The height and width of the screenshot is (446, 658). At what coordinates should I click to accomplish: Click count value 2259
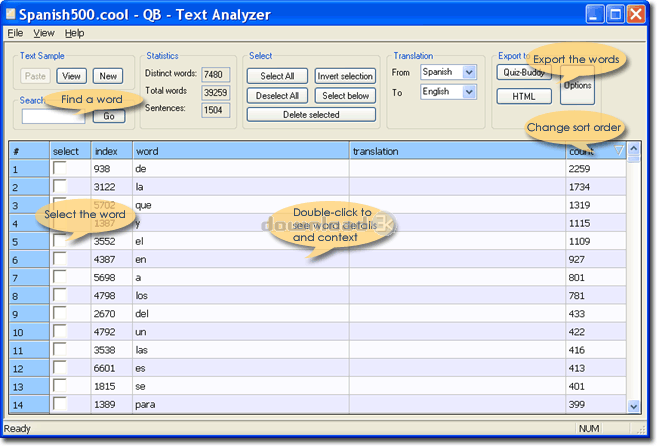[579, 169]
